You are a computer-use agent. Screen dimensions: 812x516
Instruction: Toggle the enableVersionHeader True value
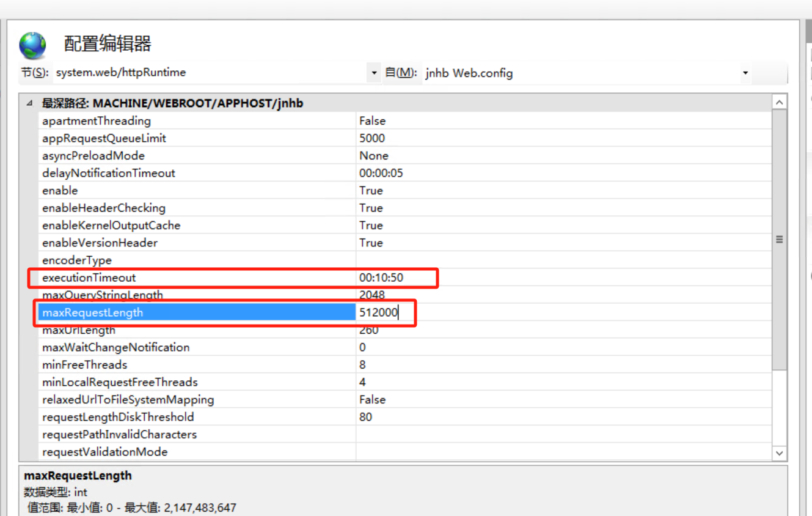point(371,243)
